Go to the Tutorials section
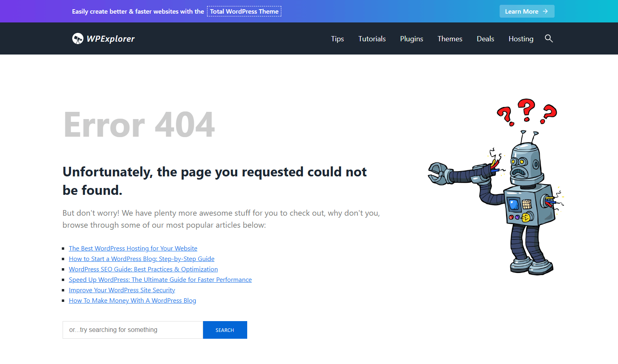The width and height of the screenshot is (618, 364). tap(372, 39)
